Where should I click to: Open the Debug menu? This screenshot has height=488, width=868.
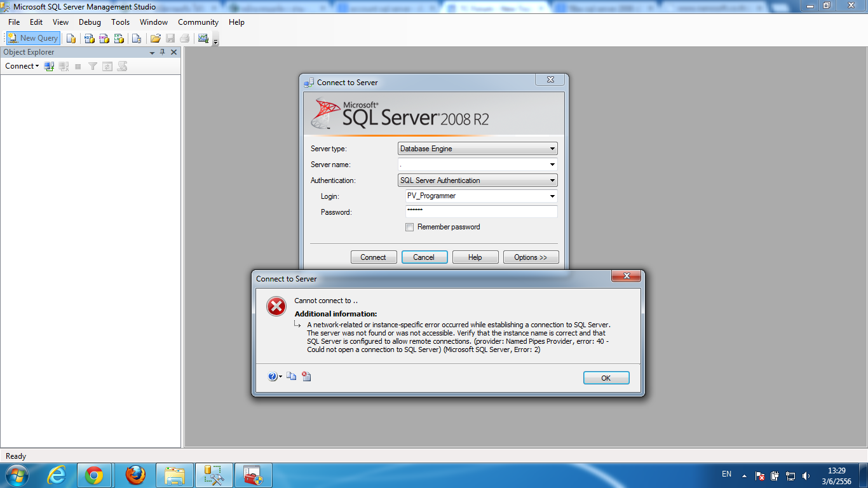[x=90, y=22]
